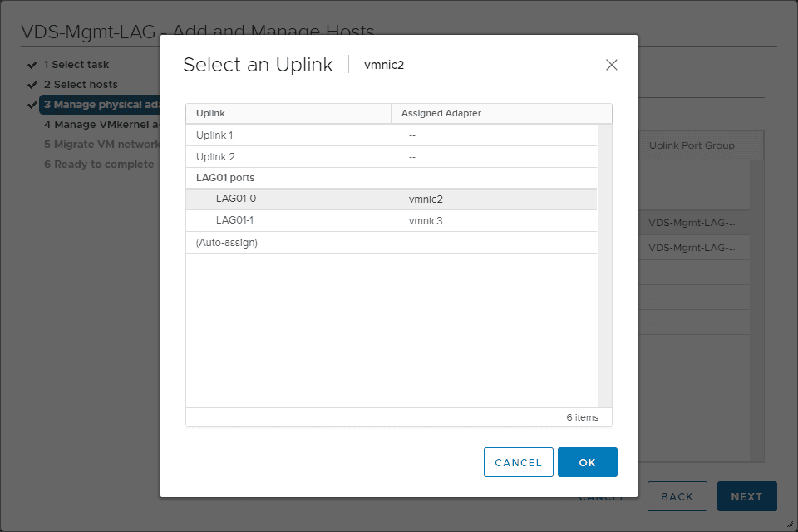This screenshot has height=532, width=798.
Task: Go to Manage VMkernel adapters step
Action: point(101,125)
